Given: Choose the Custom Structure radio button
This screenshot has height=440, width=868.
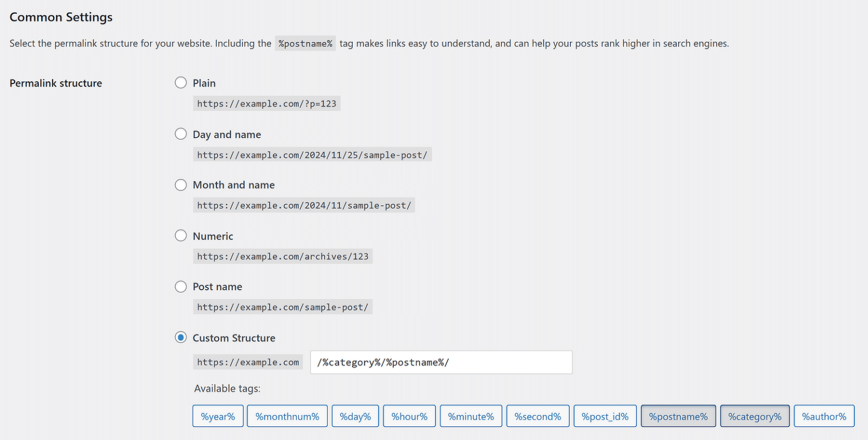Looking at the screenshot, I should [180, 338].
